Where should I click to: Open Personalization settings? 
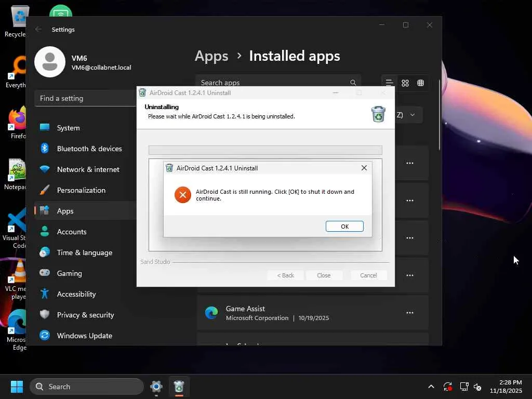pos(86,190)
